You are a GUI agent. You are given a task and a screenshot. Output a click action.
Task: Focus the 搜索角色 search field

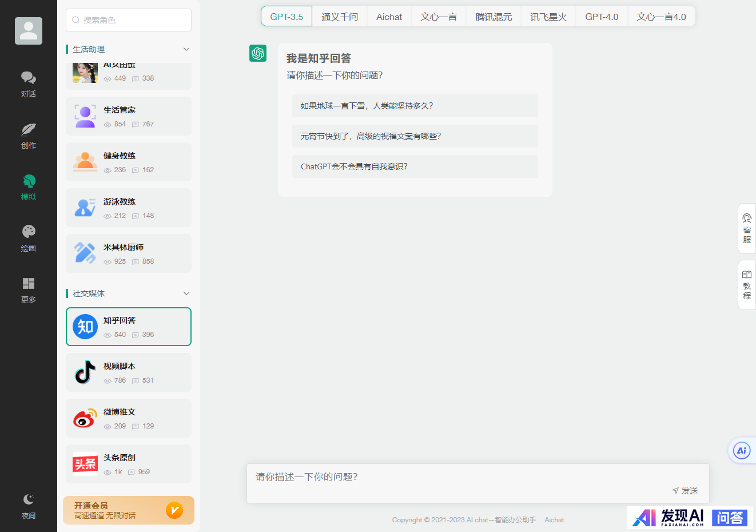point(129,20)
